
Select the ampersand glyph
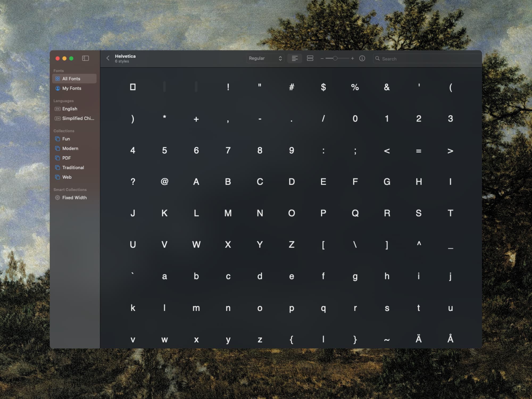[387, 87]
